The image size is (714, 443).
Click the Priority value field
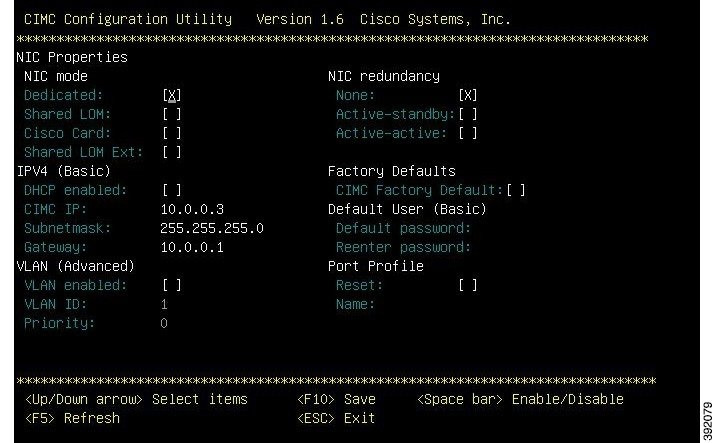(164, 324)
